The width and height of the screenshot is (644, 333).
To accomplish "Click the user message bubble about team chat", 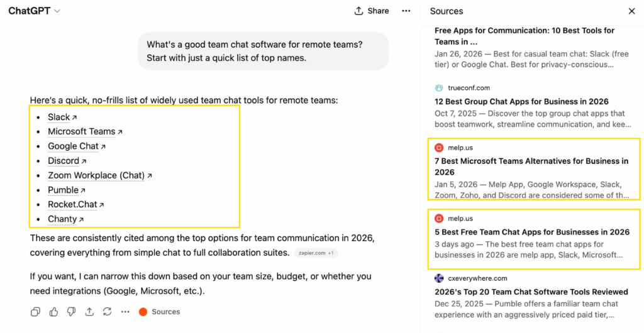I will click(264, 52).
